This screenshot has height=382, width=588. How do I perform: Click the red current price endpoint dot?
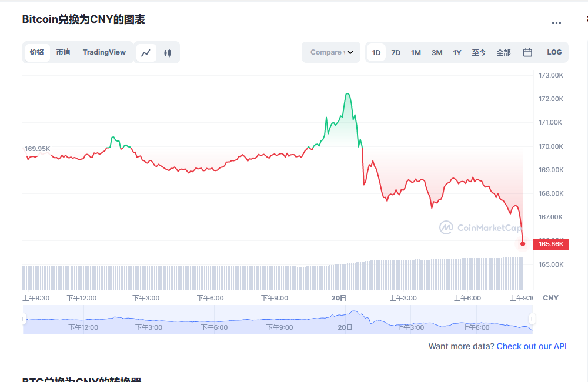click(523, 244)
